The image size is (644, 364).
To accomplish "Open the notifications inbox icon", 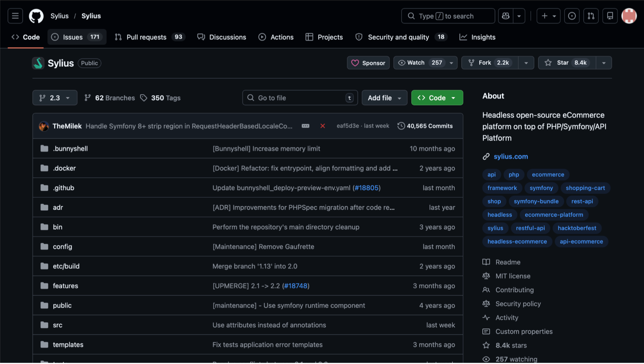I will coord(610,16).
